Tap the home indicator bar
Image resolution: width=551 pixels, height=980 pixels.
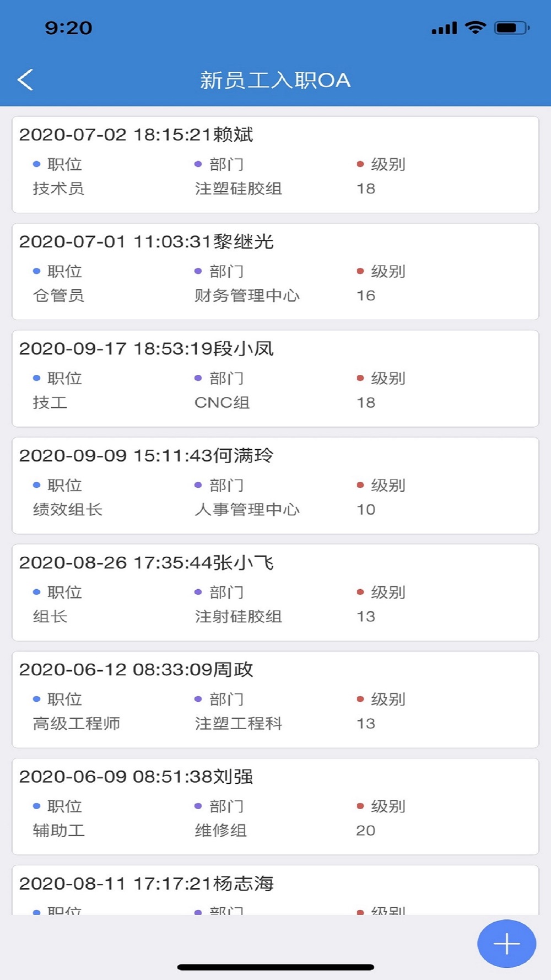[275, 967]
